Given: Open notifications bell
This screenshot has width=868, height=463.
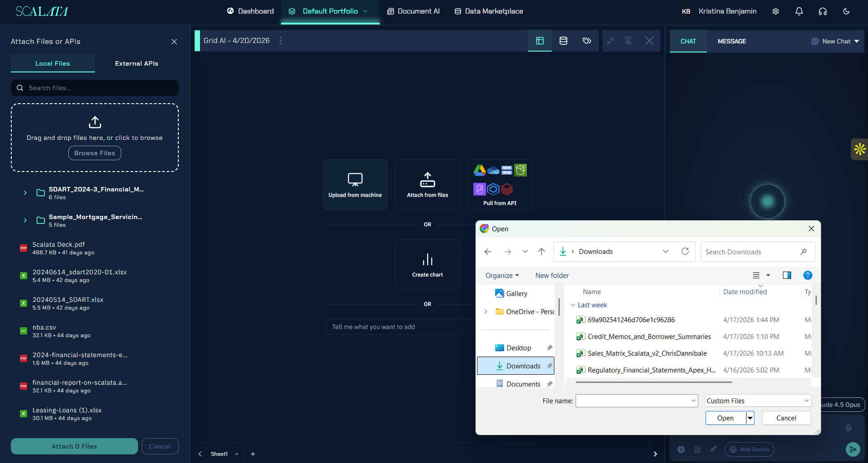Looking at the screenshot, I should point(799,11).
